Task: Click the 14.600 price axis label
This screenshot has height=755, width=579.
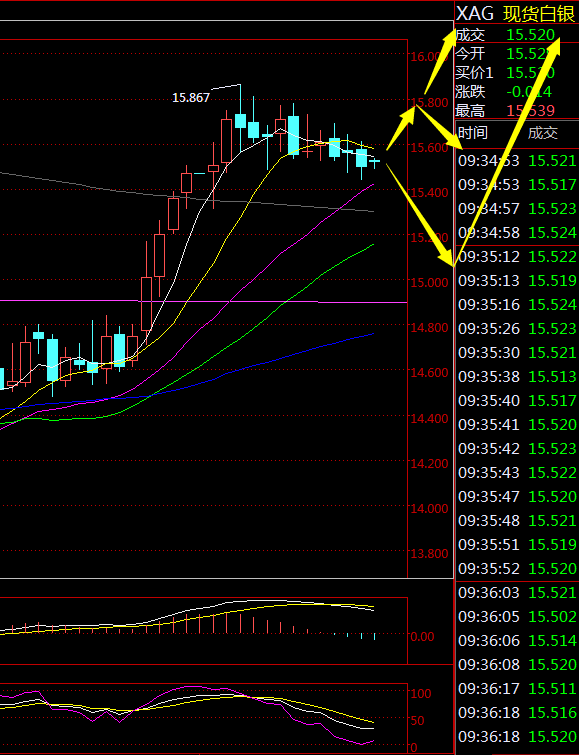Action: (429, 373)
